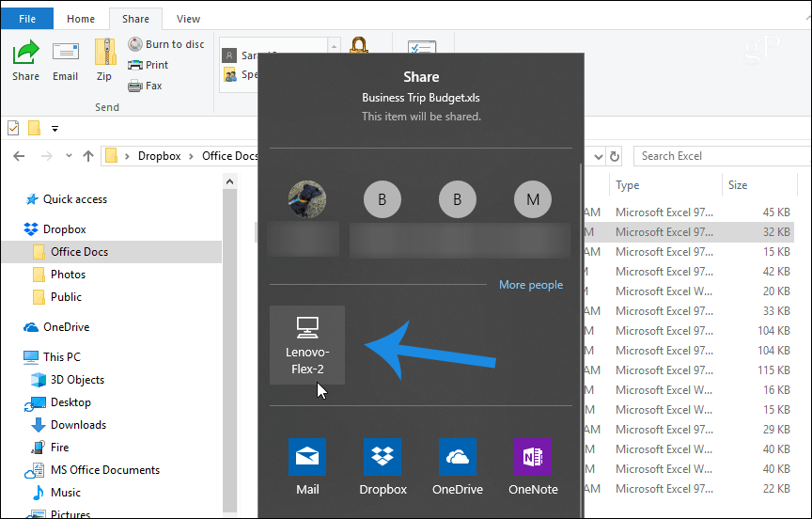Share with the Mail app

click(x=307, y=467)
